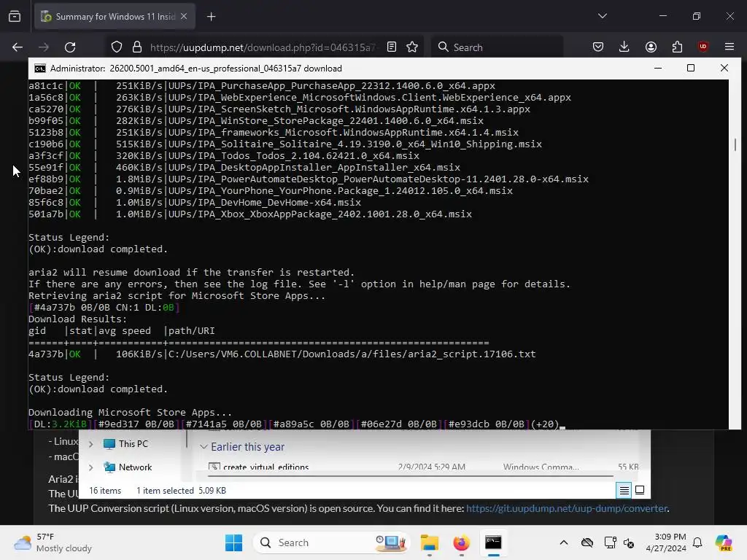Bookmark this page with star icon

click(x=412, y=47)
